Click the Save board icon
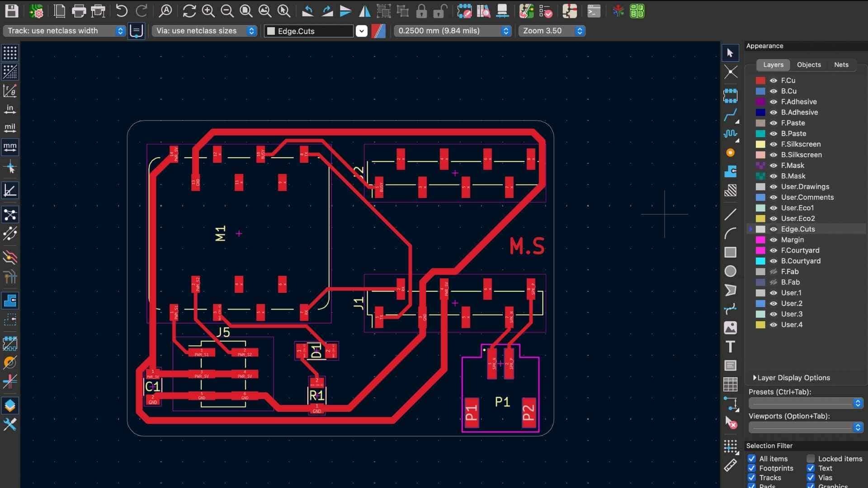The height and width of the screenshot is (488, 868). coord(11,11)
